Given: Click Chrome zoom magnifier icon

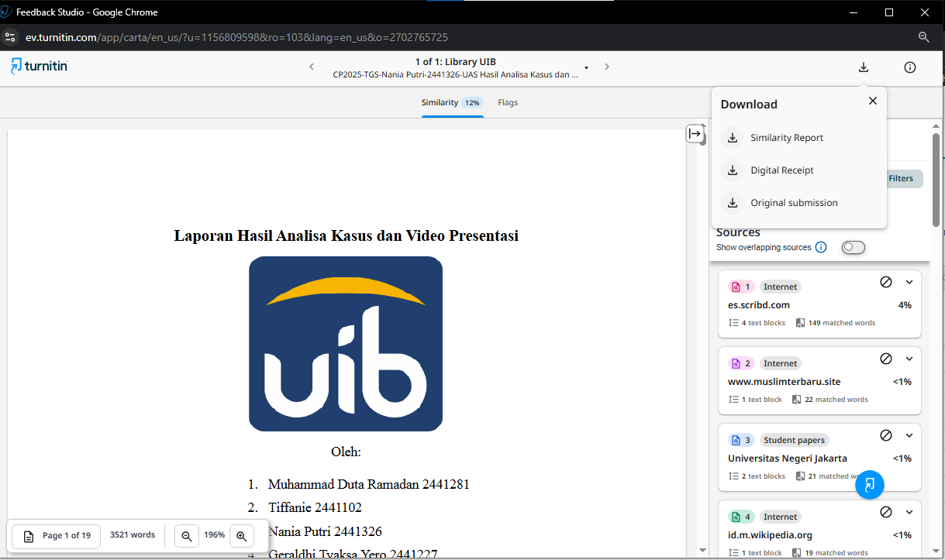Looking at the screenshot, I should tap(923, 37).
